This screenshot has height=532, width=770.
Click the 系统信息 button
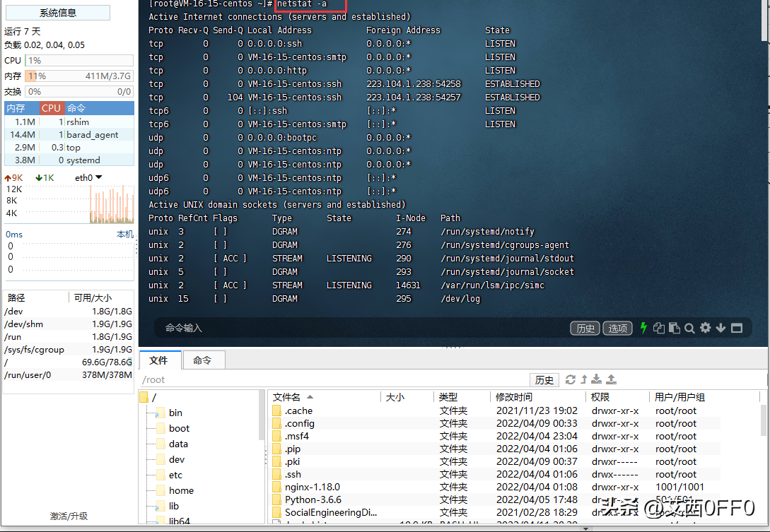tap(58, 13)
